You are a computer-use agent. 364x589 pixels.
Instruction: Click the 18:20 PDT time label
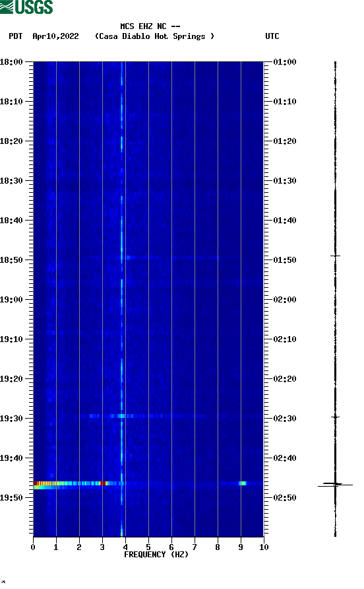pos(11,141)
